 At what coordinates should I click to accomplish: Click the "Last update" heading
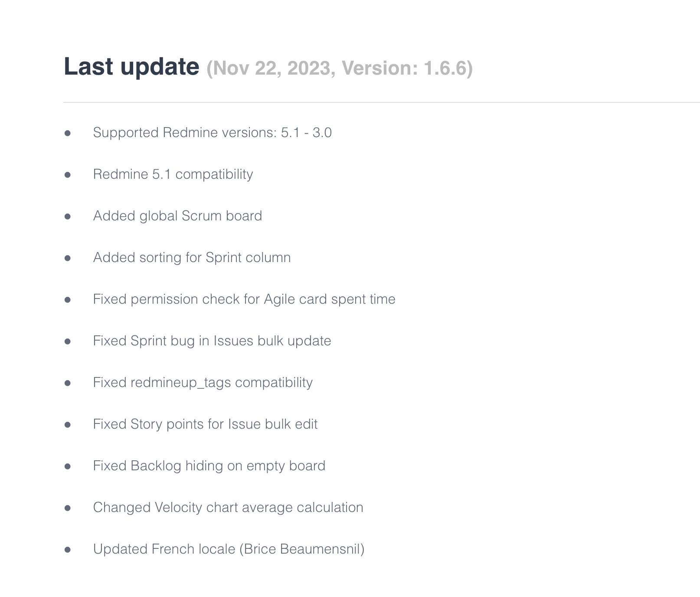(131, 67)
